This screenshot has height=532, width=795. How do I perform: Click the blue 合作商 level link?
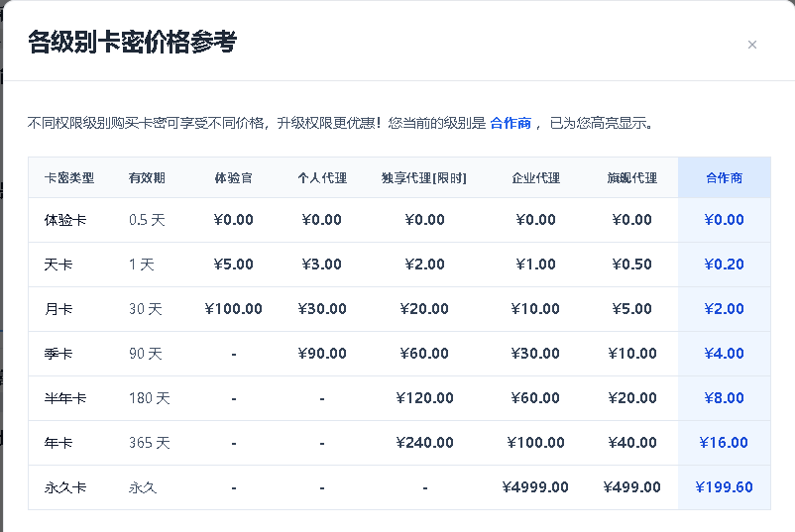[x=511, y=123]
